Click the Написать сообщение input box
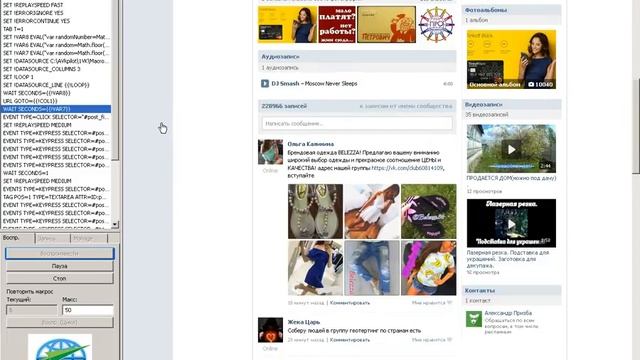Viewport: 640px width, 360px height. pyautogui.click(x=357, y=123)
